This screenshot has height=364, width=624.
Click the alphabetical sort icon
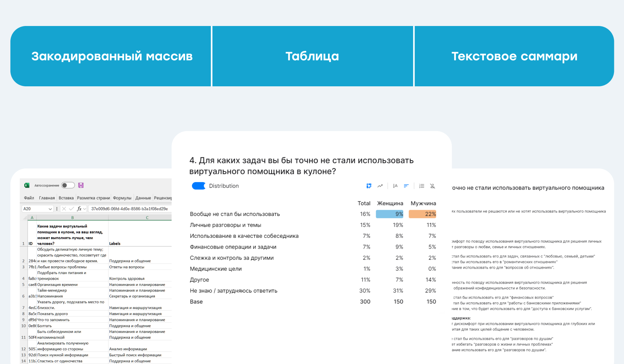395,186
